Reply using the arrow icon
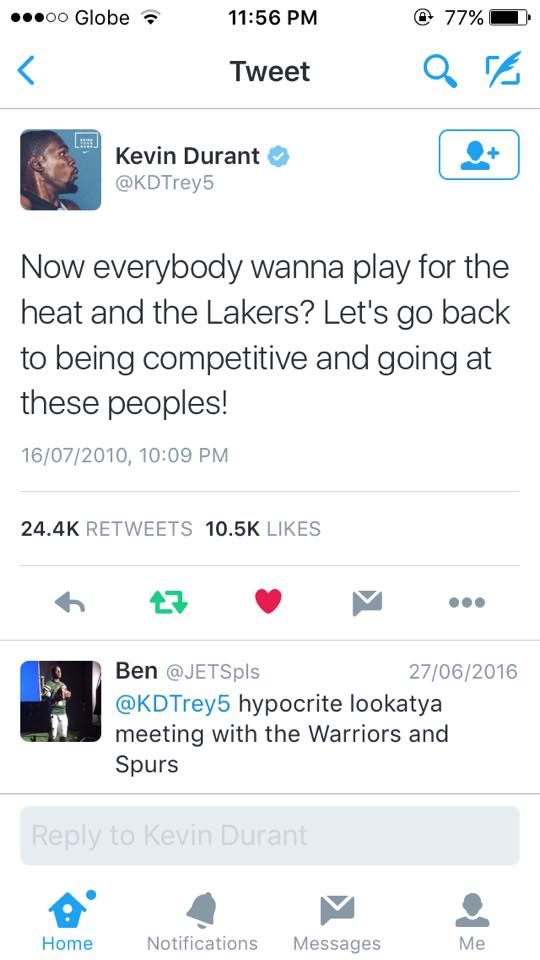Image resolution: width=540 pixels, height=960 pixels. (70, 602)
